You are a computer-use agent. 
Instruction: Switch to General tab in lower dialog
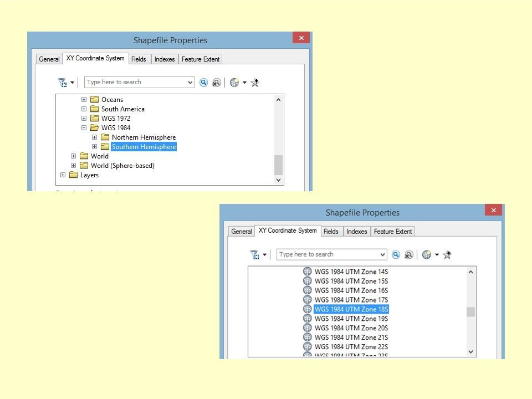click(x=242, y=232)
